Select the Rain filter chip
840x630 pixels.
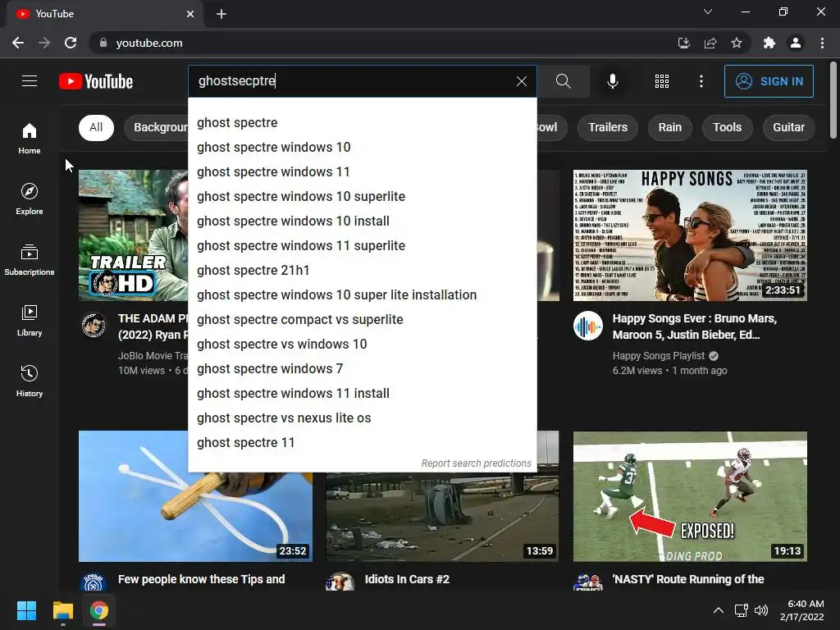[669, 127]
